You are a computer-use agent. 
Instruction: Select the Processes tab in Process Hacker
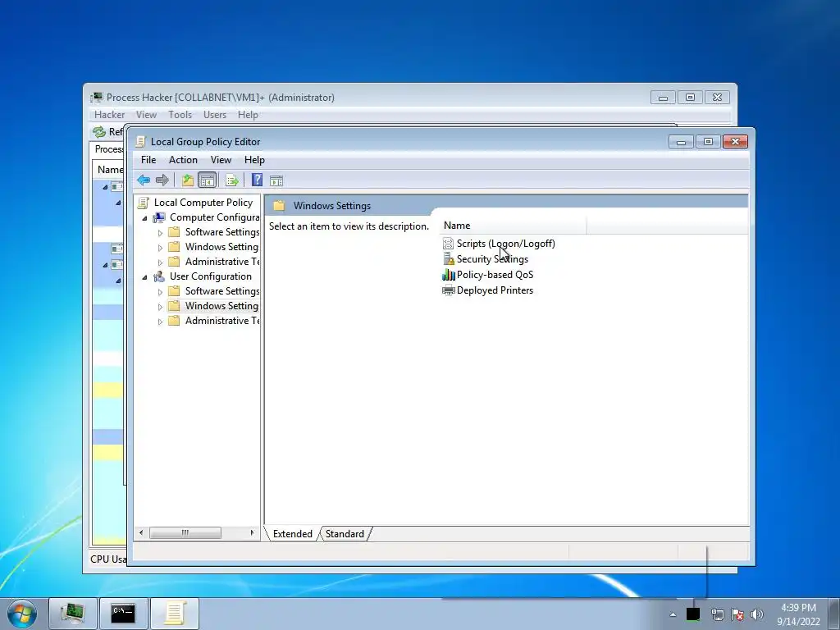tap(107, 149)
